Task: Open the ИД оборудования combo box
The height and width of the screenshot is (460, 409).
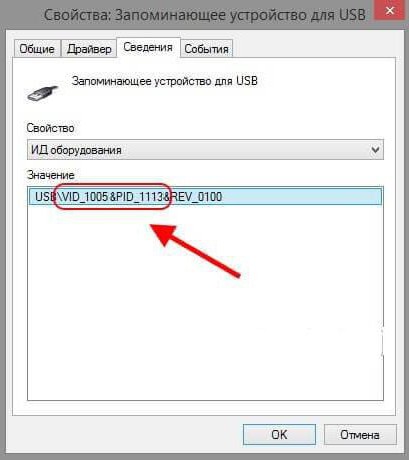Action: click(x=205, y=150)
